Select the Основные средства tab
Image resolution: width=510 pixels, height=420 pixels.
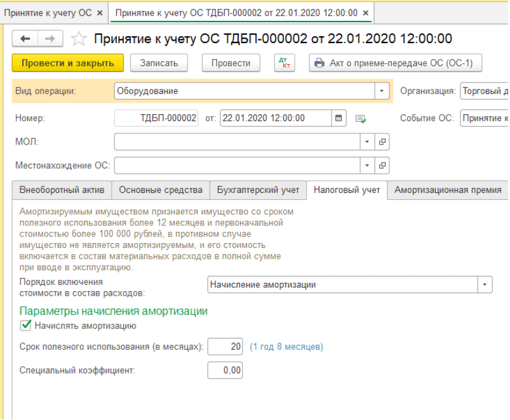(161, 190)
